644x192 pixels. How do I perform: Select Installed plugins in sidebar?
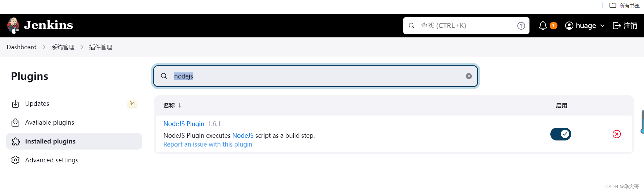coord(50,141)
